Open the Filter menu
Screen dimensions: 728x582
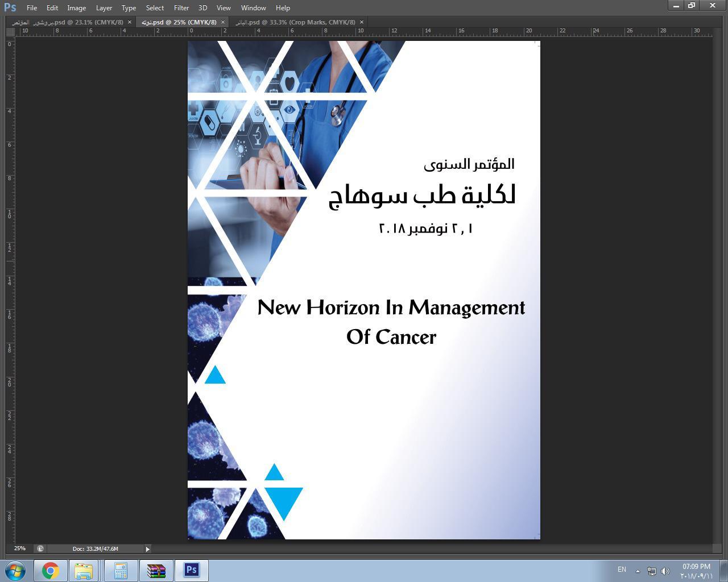pyautogui.click(x=181, y=8)
